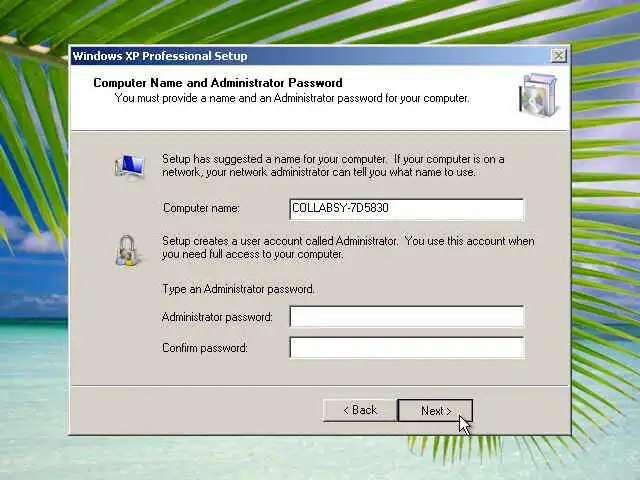Click the padlock administrator account icon
Image resolution: width=640 pixels, height=480 pixels.
[x=128, y=250]
